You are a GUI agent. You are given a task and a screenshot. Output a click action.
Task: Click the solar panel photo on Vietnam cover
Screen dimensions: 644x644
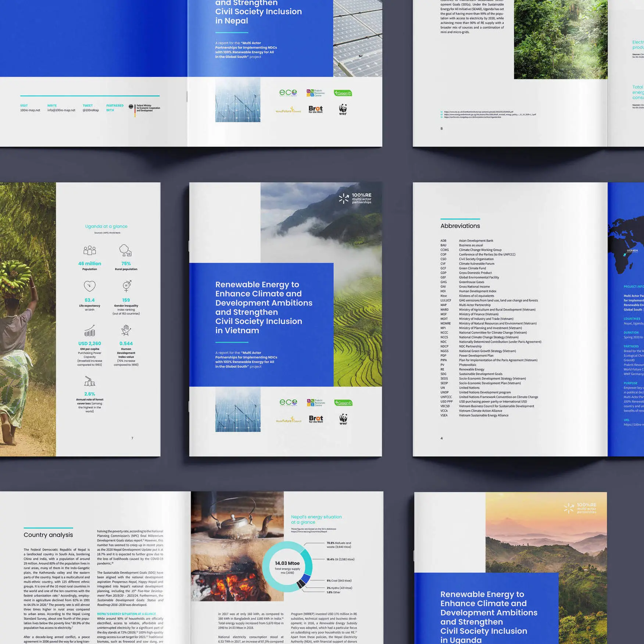[238, 409]
